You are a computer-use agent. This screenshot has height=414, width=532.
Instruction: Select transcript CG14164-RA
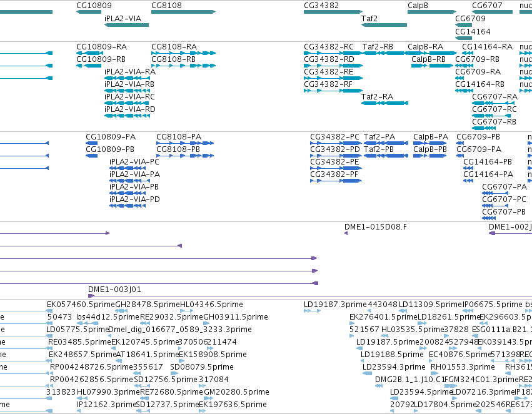[468, 53]
